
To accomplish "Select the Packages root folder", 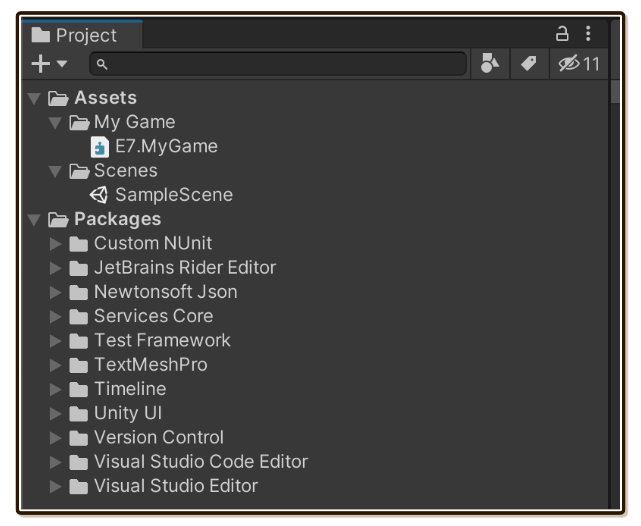I will coord(117,219).
